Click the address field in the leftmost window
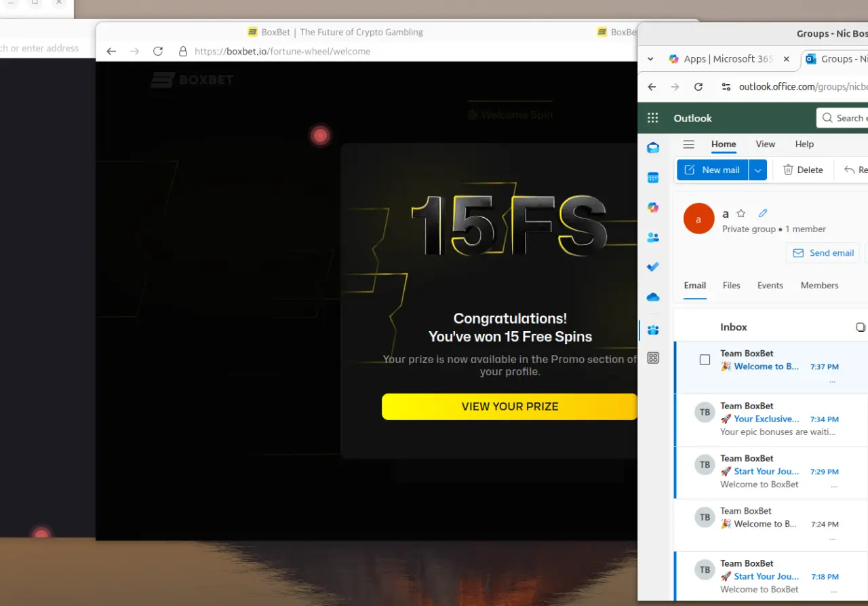This screenshot has width=868, height=606. tap(41, 48)
